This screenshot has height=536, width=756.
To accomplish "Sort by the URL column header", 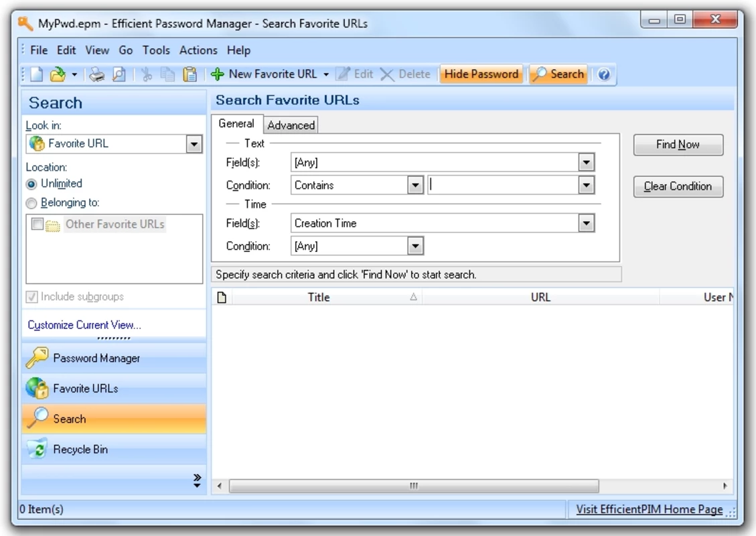I will [x=540, y=297].
